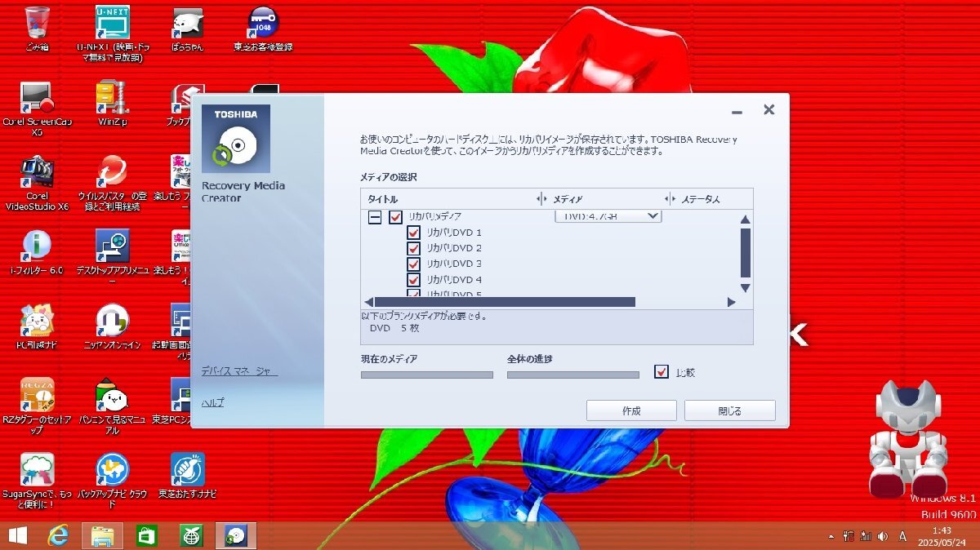Launch the i-フィルター 6.0 shortcut
The height and width of the screenshot is (550, 980).
(x=37, y=251)
